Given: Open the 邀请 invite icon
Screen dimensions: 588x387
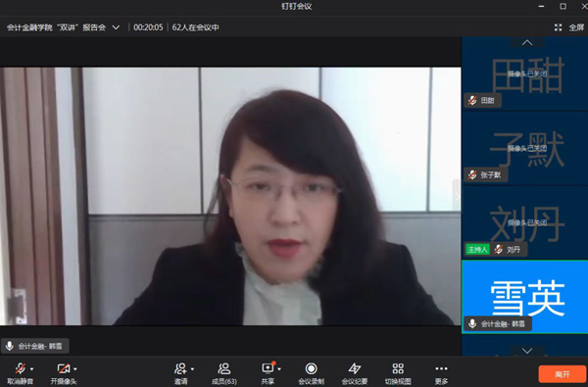Looking at the screenshot, I should (180, 374).
